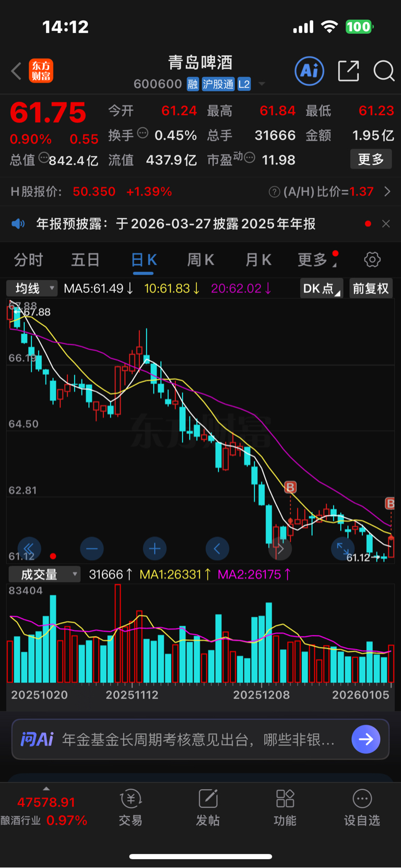Tap the A/H ratio question mark icon
This screenshot has width=401, height=868.
[x=274, y=192]
